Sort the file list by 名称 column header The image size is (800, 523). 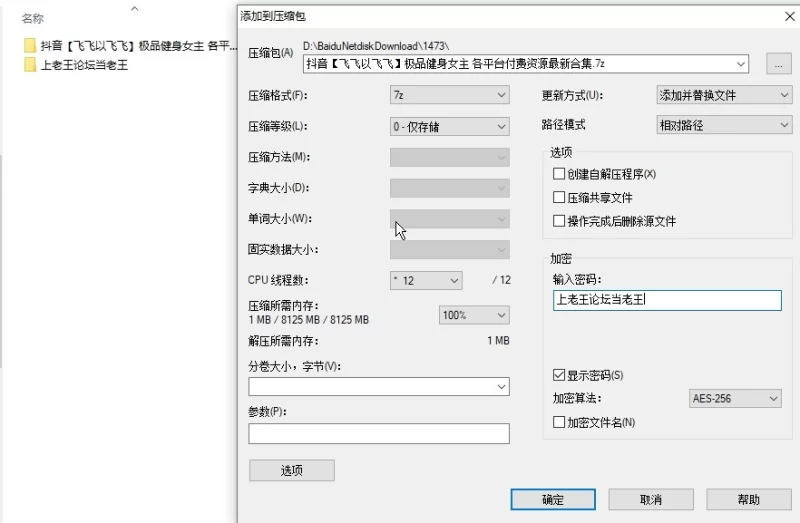(33, 18)
